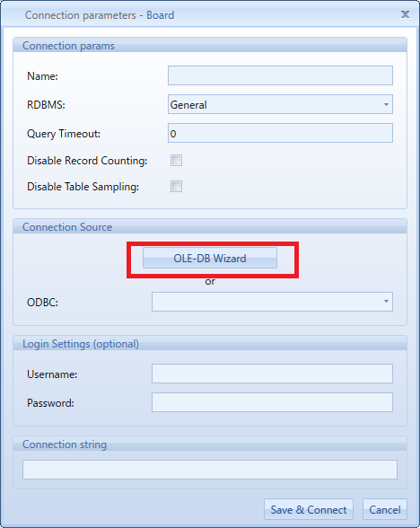
Task: Focus the Username field
Action: coord(272,374)
